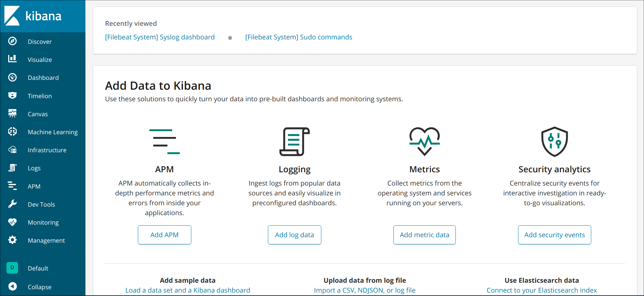Click the Logging card title
644x296 pixels.
click(x=294, y=169)
